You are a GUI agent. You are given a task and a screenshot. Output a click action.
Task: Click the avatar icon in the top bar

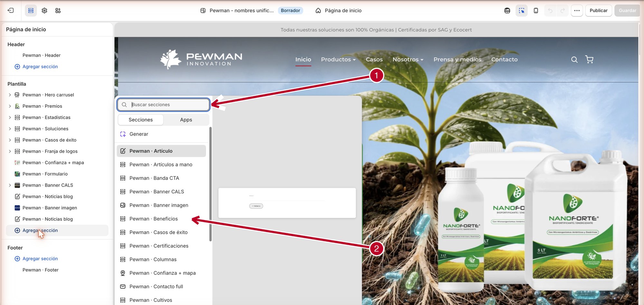click(x=507, y=11)
